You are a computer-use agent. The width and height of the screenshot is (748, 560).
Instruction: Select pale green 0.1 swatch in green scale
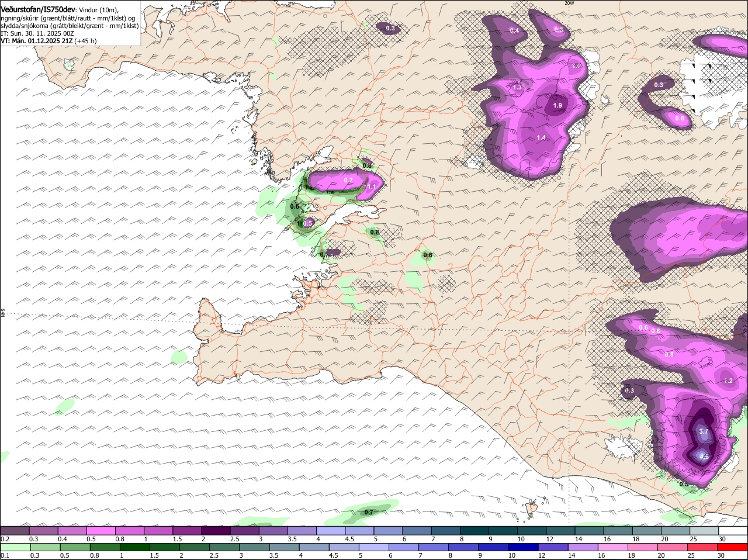(15, 547)
